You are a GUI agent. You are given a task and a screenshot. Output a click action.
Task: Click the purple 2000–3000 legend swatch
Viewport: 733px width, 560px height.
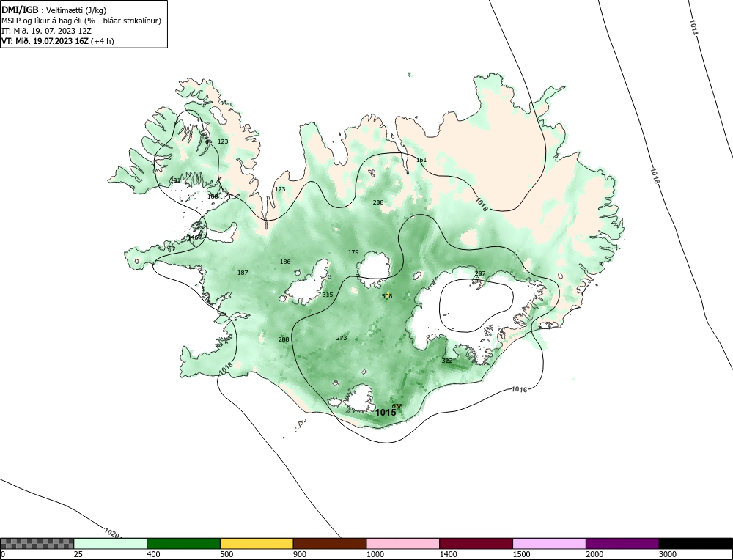tap(622, 543)
